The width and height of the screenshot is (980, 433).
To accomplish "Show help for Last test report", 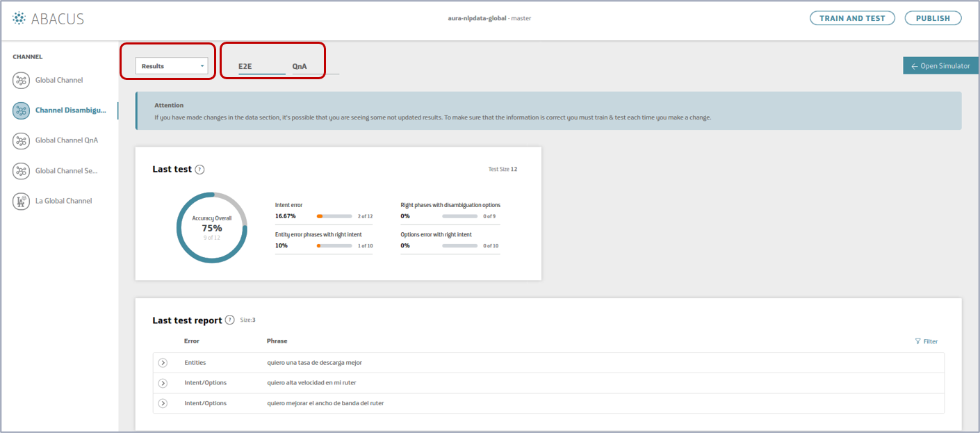I will [230, 320].
